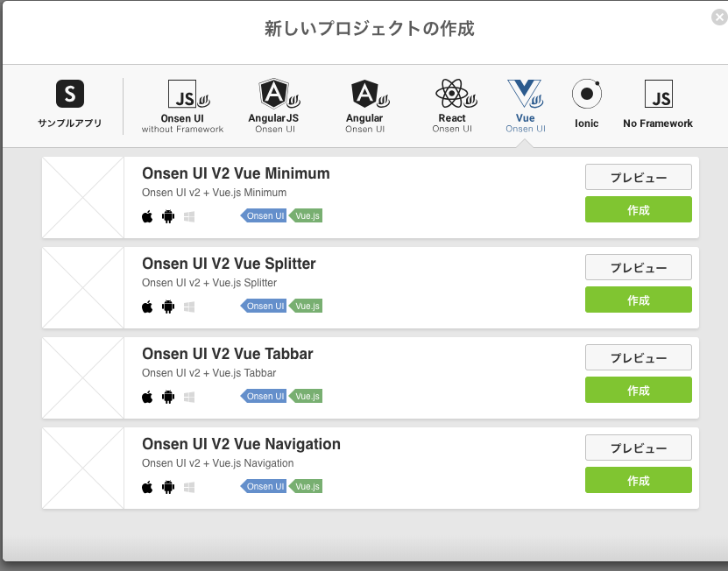The image size is (728, 571).
Task: Click description 'Onsen UI v2 + Vue.js Splitter'
Action: (209, 283)
